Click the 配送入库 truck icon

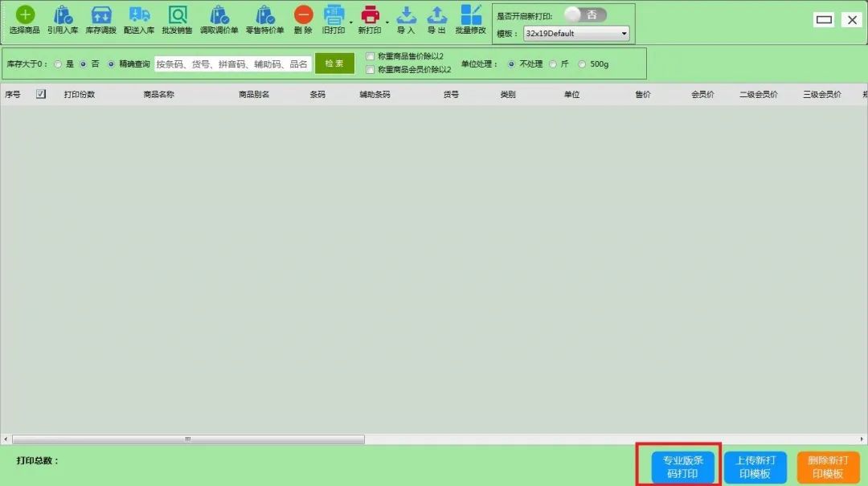(x=139, y=15)
